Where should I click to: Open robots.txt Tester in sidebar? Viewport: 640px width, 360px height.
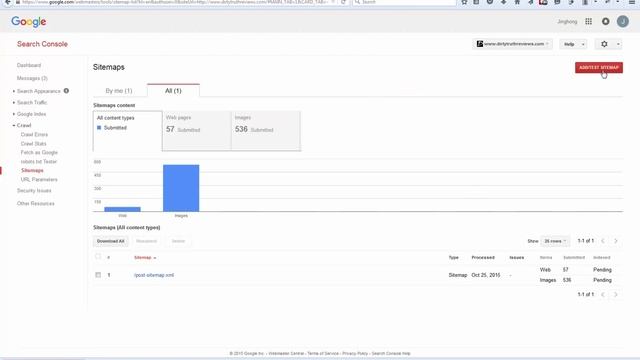[39, 161]
